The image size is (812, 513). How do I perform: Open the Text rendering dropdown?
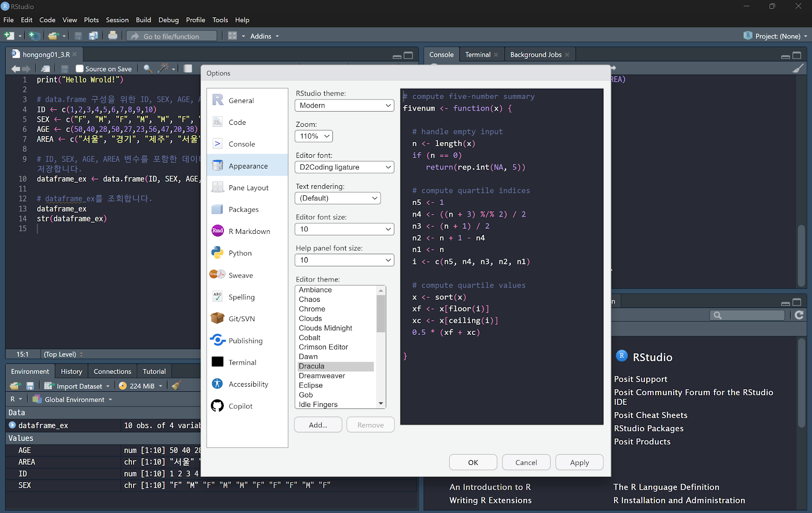click(x=337, y=198)
